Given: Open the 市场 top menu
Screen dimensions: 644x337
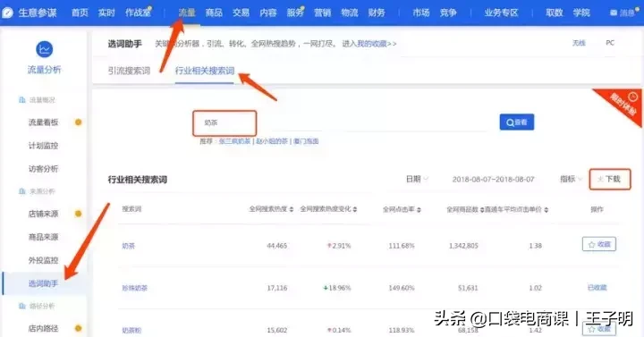Looking at the screenshot, I should (421, 13).
